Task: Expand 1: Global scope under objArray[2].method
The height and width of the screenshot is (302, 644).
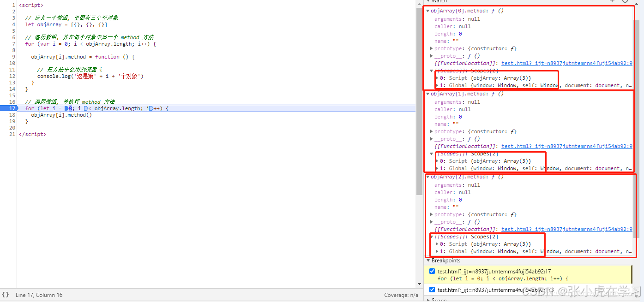Action: [437, 251]
